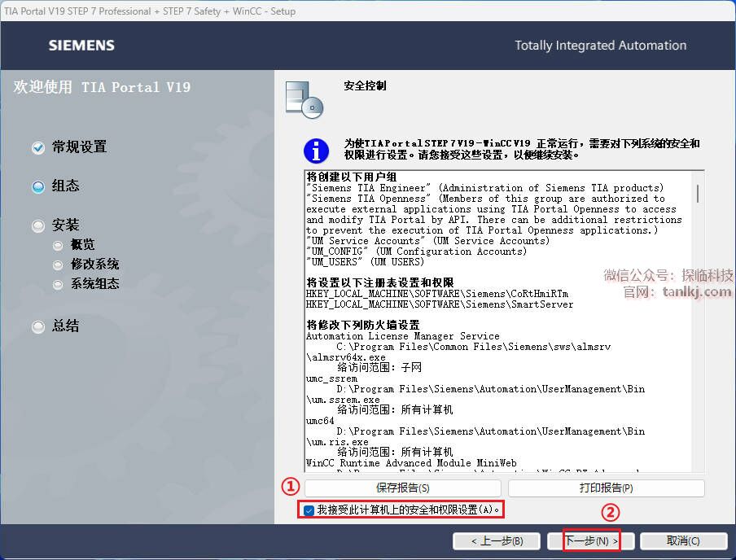736x560 pixels.
Task: Select the 总结 step indicator
Action: point(38,326)
